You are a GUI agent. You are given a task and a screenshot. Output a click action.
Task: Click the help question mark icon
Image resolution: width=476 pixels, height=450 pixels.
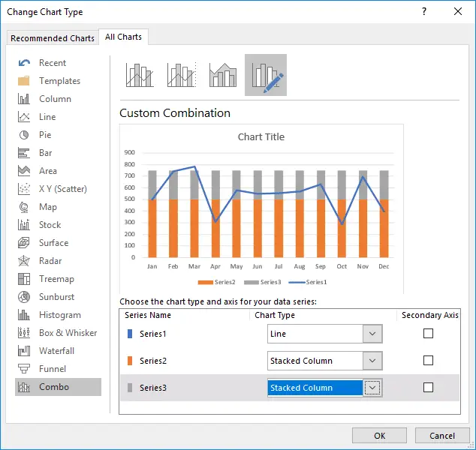click(x=424, y=11)
